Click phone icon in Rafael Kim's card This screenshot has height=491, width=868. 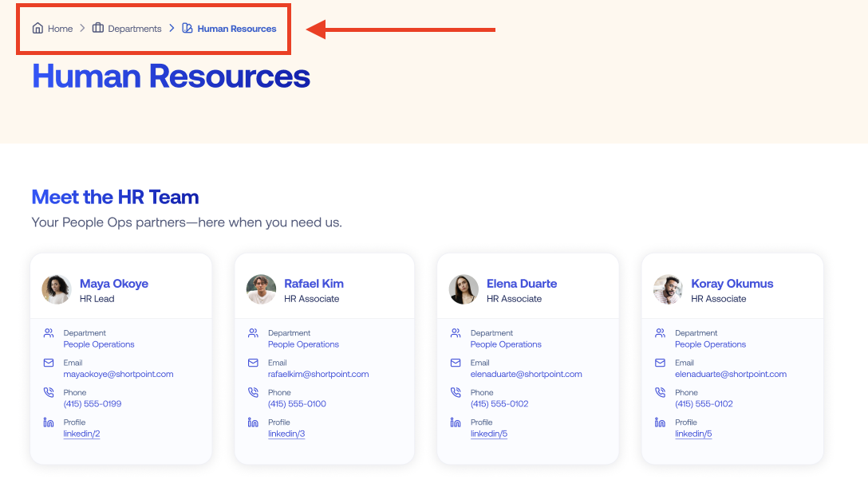point(253,392)
